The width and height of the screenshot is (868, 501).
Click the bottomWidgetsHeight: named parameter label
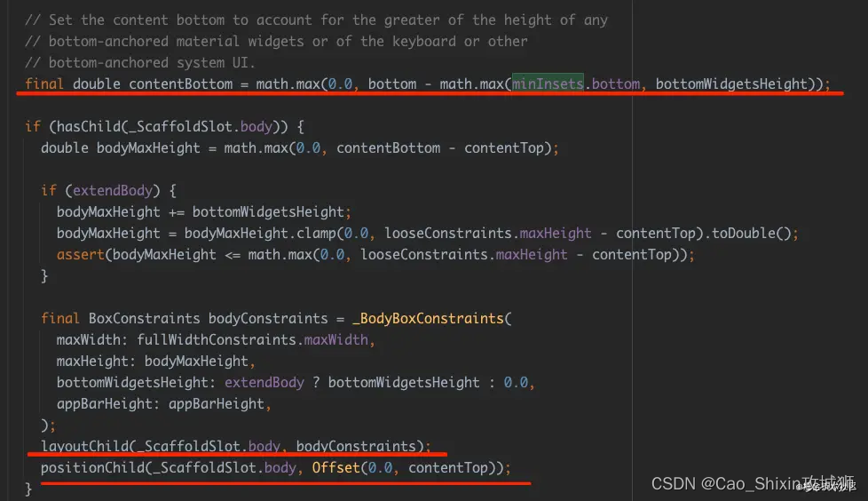[x=136, y=382]
